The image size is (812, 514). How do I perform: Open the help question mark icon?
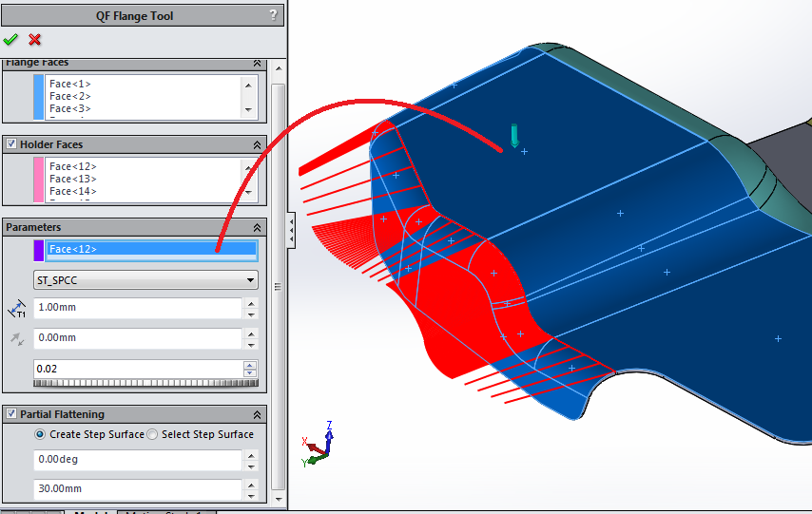274,14
